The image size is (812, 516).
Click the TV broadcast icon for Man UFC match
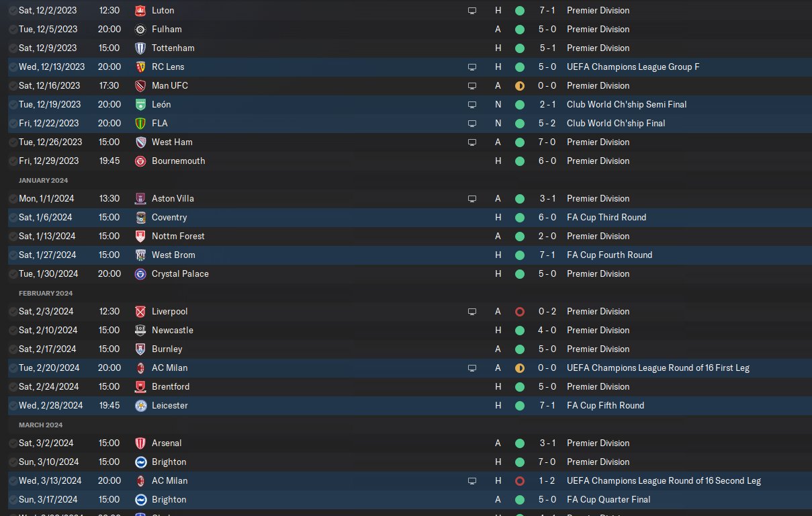(472, 86)
